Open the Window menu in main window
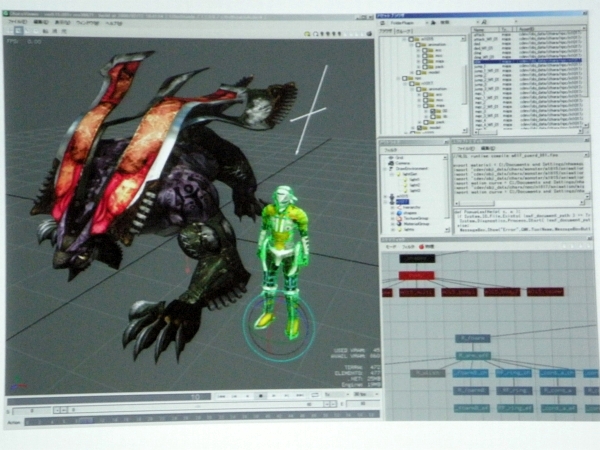The image size is (600, 450). 87,23
